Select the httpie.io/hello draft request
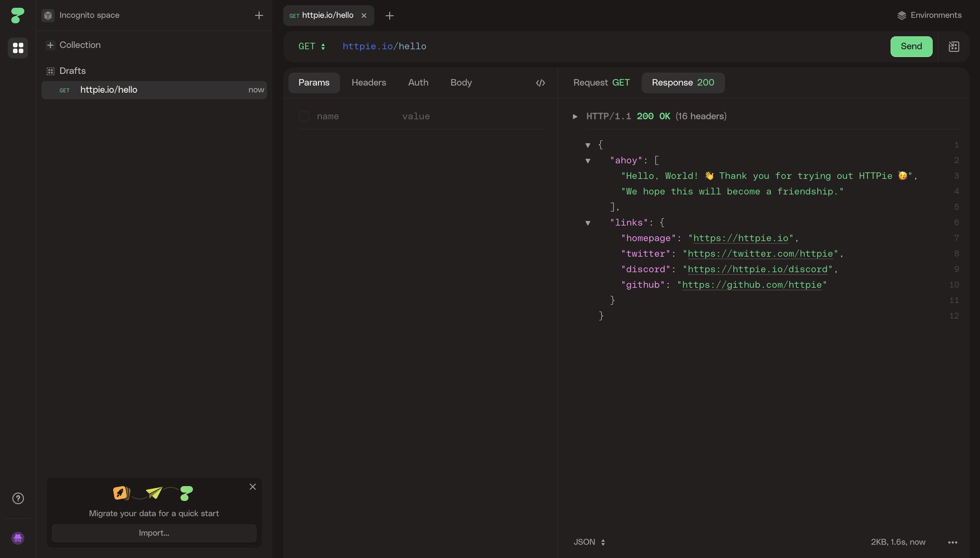This screenshot has width=980, height=558. coord(154,90)
